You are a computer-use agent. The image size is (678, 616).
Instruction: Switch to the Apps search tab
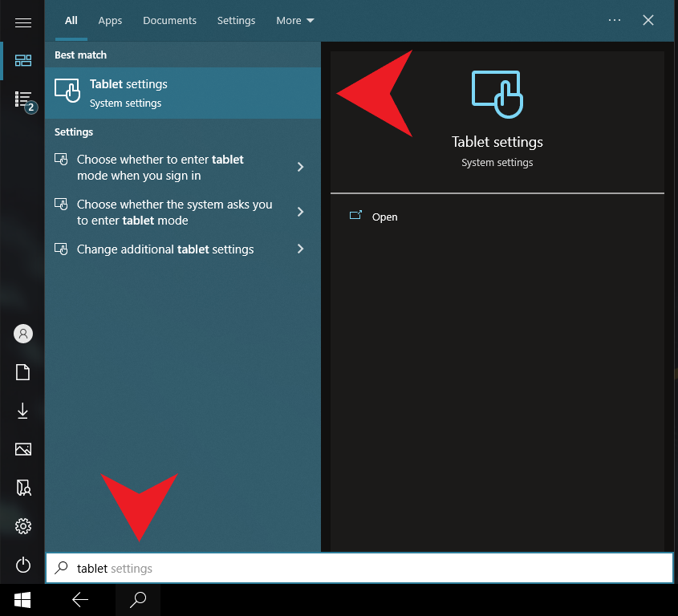pyautogui.click(x=110, y=21)
